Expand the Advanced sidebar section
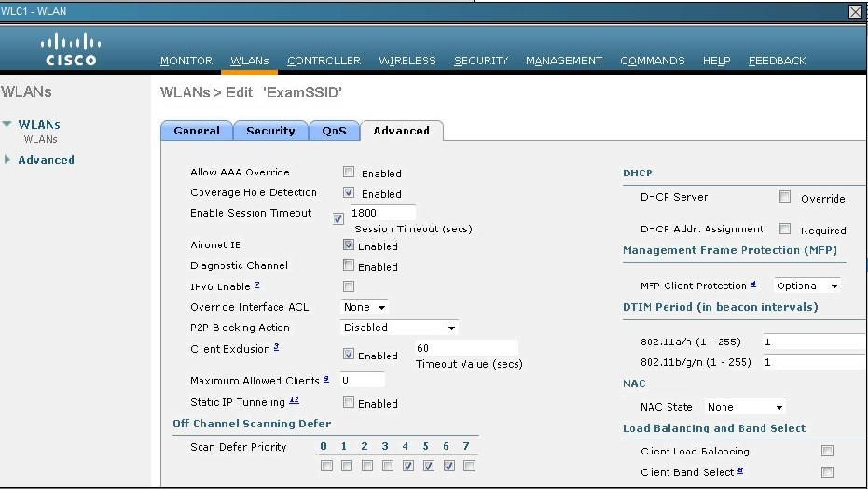 coord(7,160)
